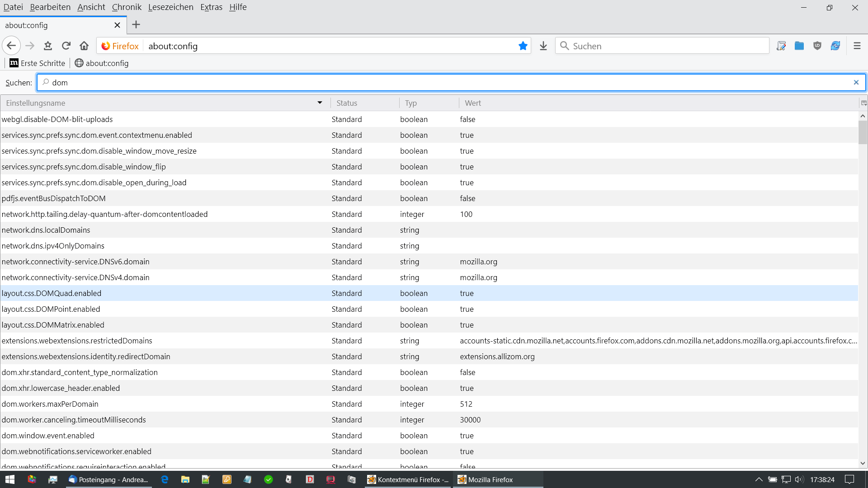
Task: Open the blue folder toolbar icon
Action: click(799, 46)
